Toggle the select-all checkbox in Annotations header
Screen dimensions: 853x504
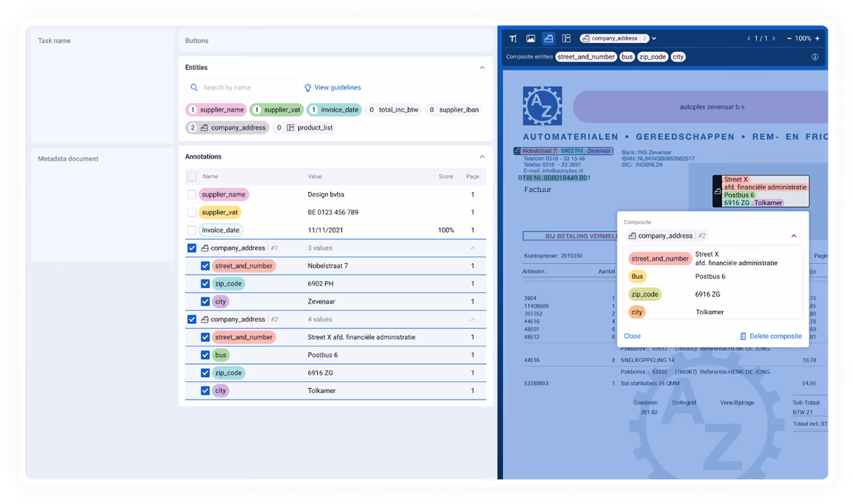pos(192,176)
